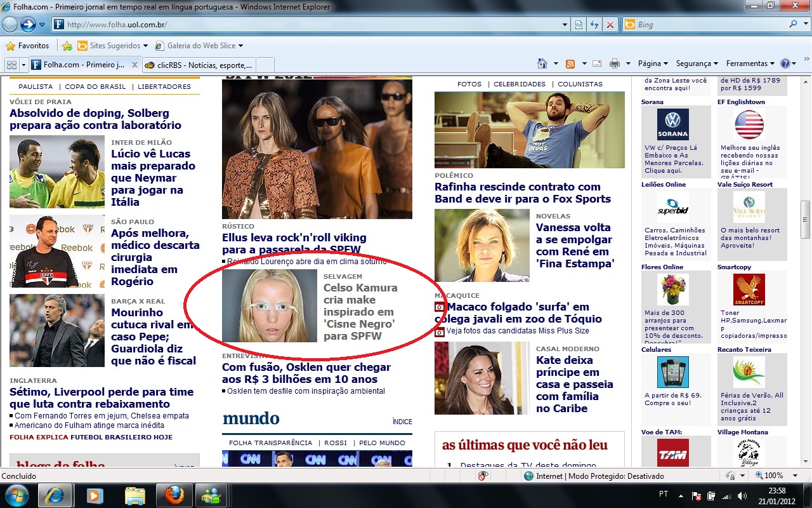Click camera icon beside Miss Plus Size
The image size is (812, 508).
[x=440, y=331]
